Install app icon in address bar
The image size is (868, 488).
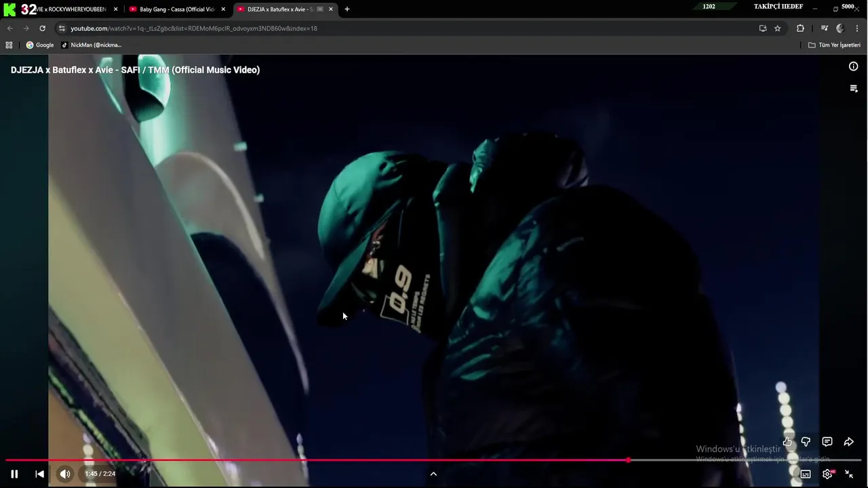[x=763, y=28]
